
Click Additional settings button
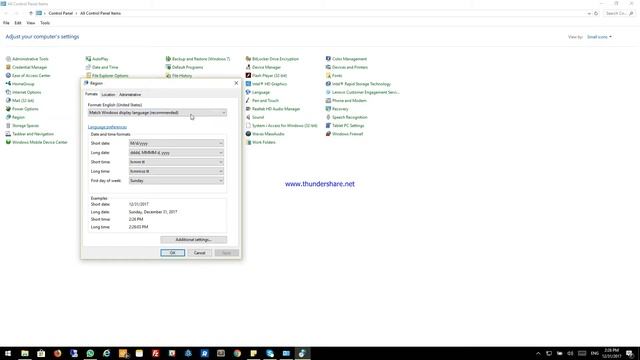click(193, 240)
